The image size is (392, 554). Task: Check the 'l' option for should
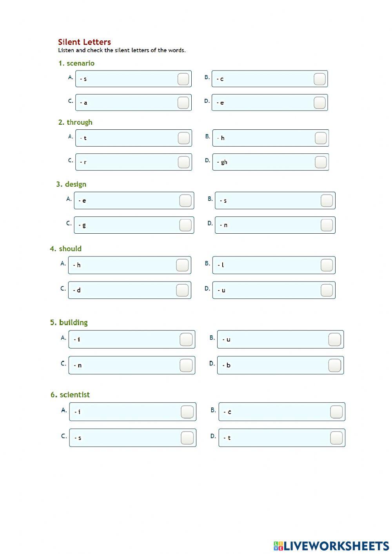tap(327, 265)
